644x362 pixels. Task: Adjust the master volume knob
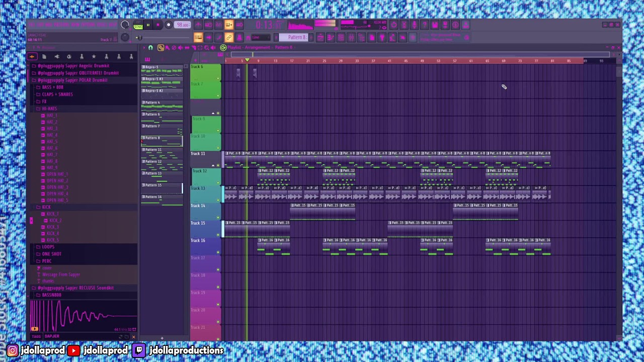[x=125, y=25]
